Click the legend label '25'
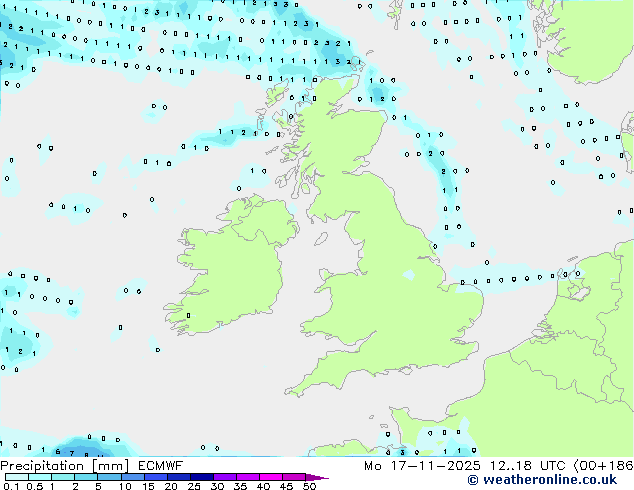Viewport: 634px width, 490px height. pyautogui.click(x=194, y=486)
